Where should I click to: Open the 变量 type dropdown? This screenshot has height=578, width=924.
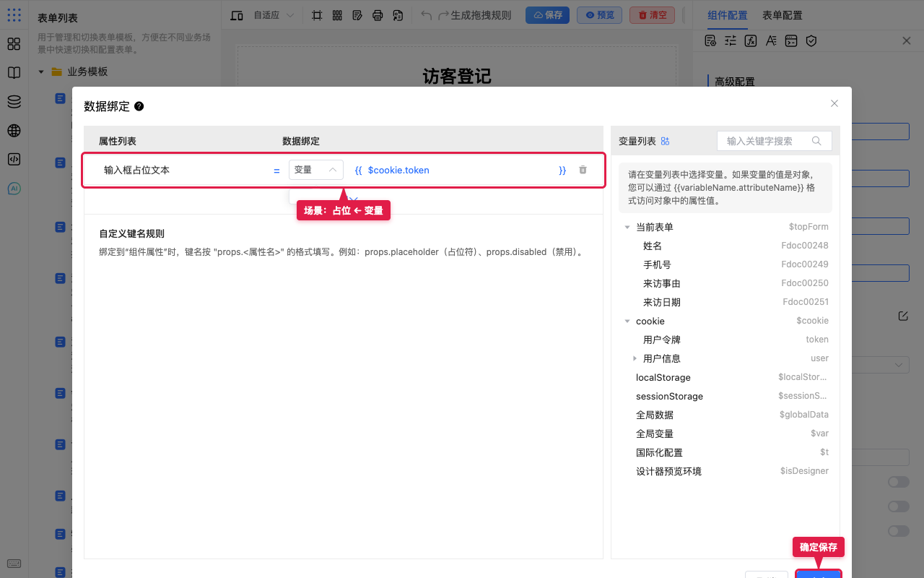point(316,170)
